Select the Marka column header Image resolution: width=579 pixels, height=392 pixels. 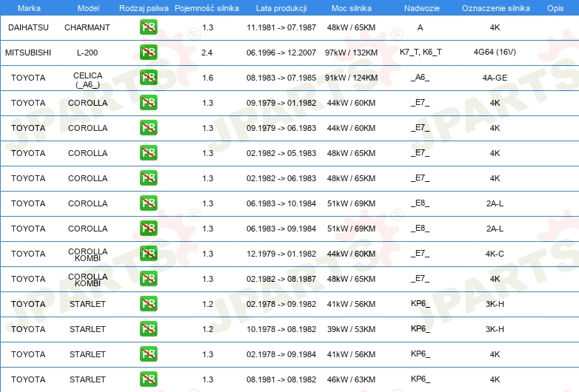[29, 8]
